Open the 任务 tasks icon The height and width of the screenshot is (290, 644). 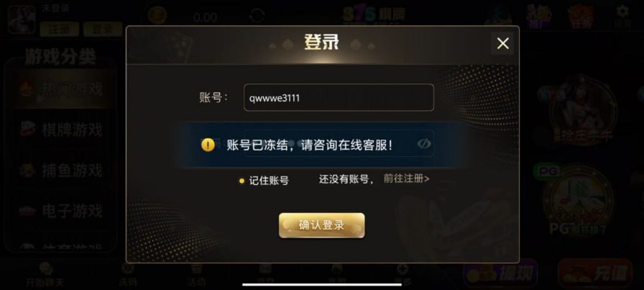581,17
